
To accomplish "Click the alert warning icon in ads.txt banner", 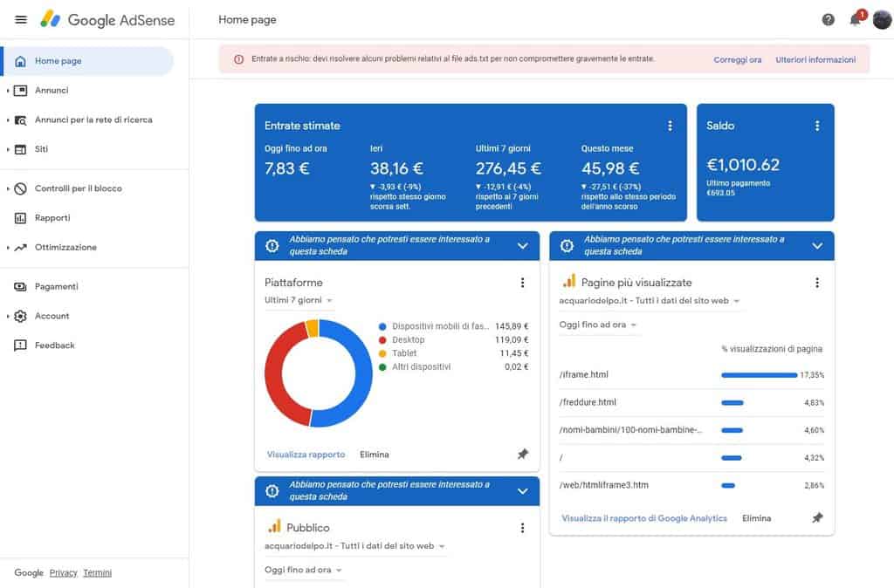I will pyautogui.click(x=239, y=59).
